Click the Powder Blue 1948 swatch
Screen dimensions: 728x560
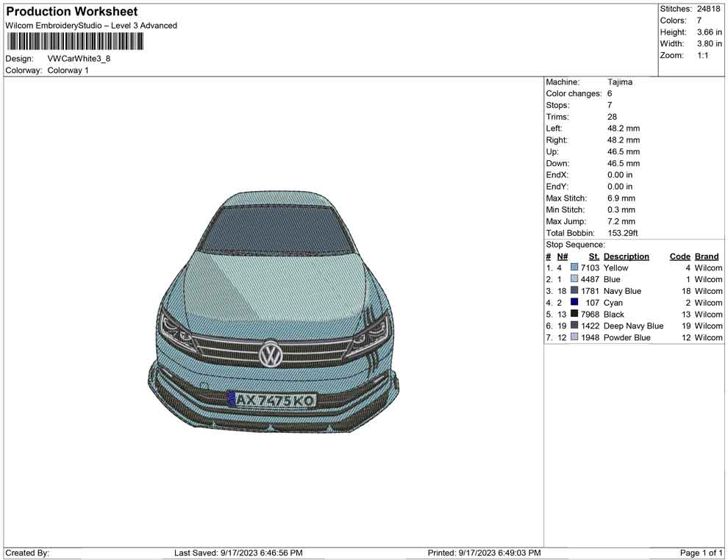coord(574,337)
